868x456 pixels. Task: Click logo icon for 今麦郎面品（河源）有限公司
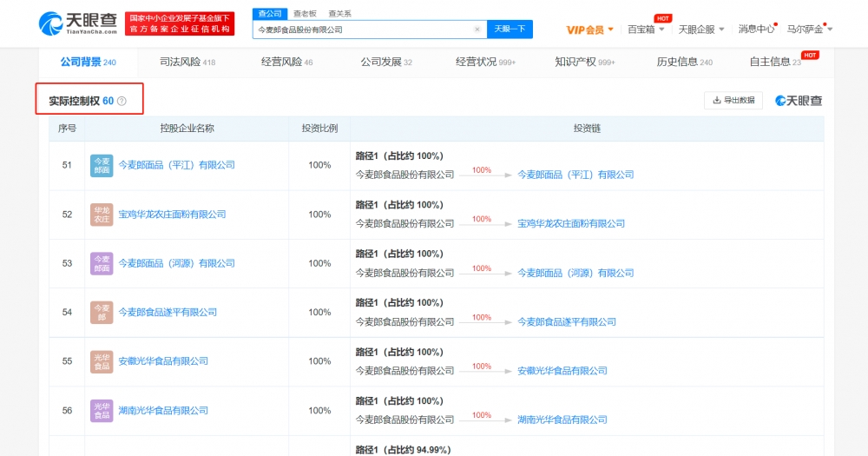(102, 263)
